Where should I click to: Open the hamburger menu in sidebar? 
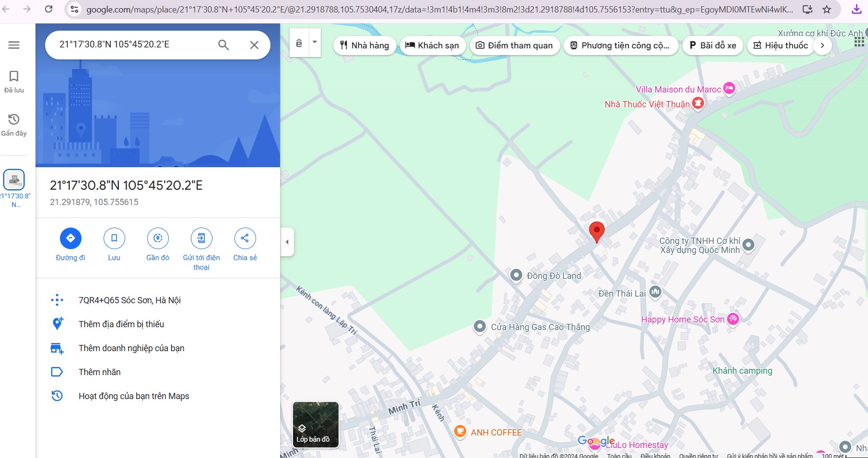(14, 45)
